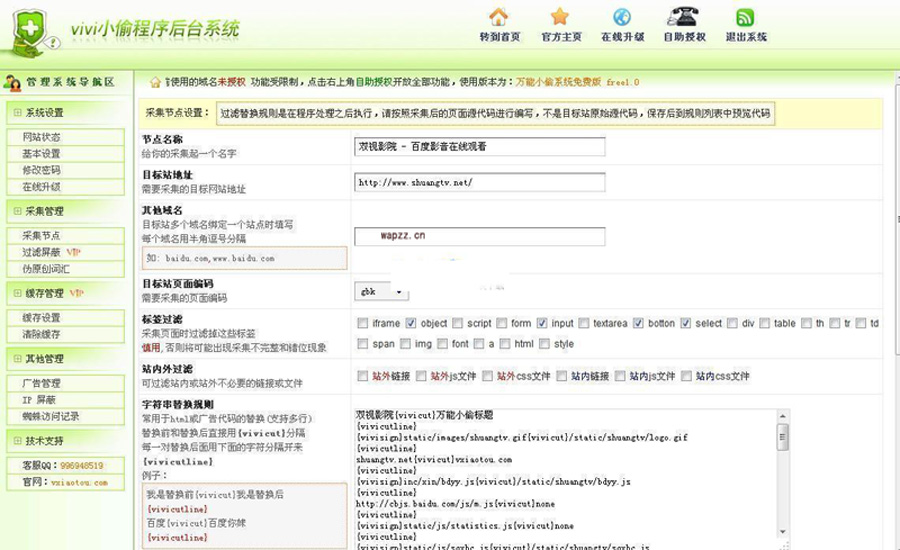Click the green RSS icon for 退出系统
This screenshot has height=550, width=900.
(x=745, y=17)
